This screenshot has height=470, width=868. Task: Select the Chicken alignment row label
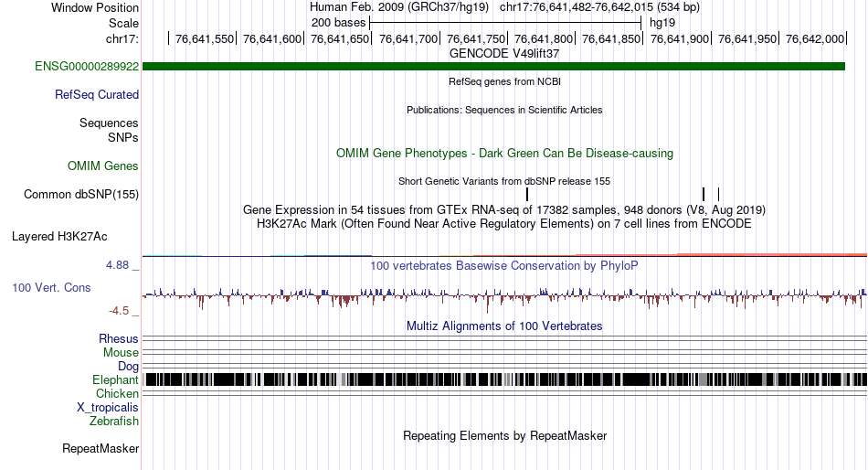[117, 393]
